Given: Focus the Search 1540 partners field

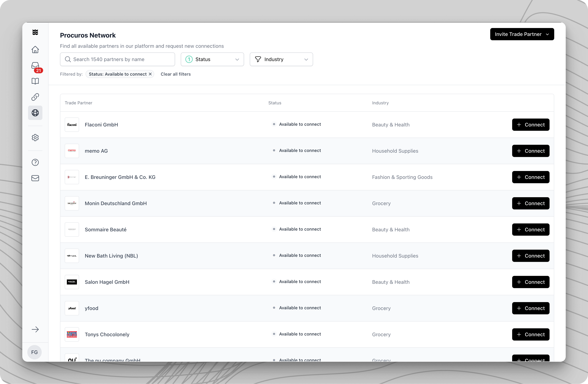Looking at the screenshot, I should pyautogui.click(x=117, y=59).
